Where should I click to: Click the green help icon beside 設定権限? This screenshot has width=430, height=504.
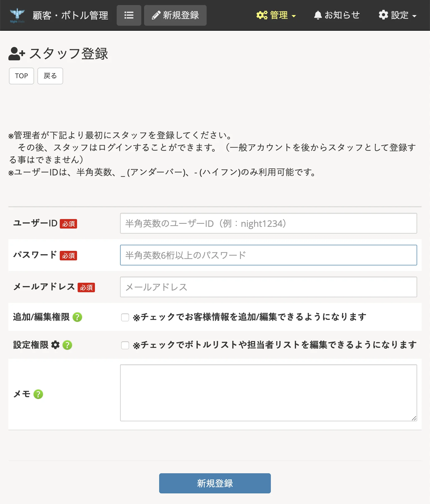click(x=67, y=345)
